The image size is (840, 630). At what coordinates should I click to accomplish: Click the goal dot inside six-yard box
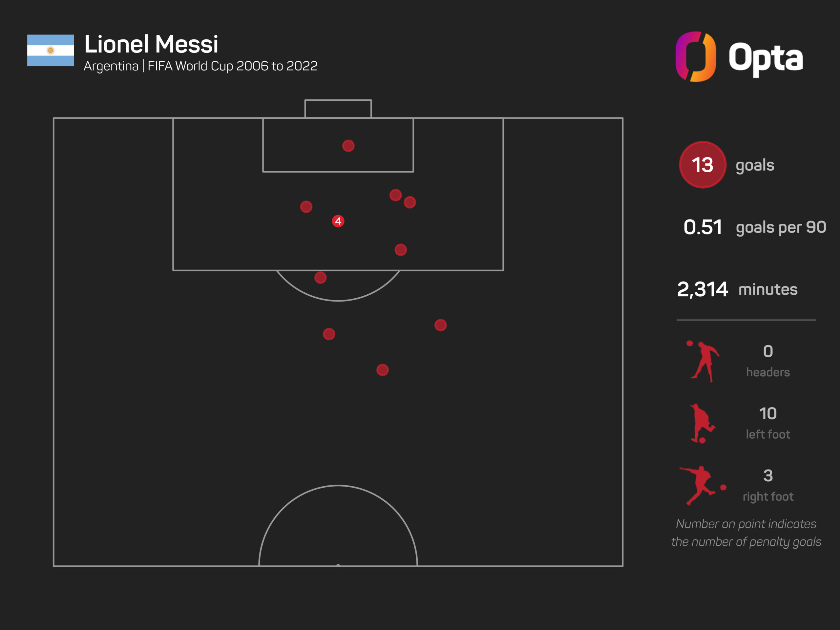coord(348,146)
